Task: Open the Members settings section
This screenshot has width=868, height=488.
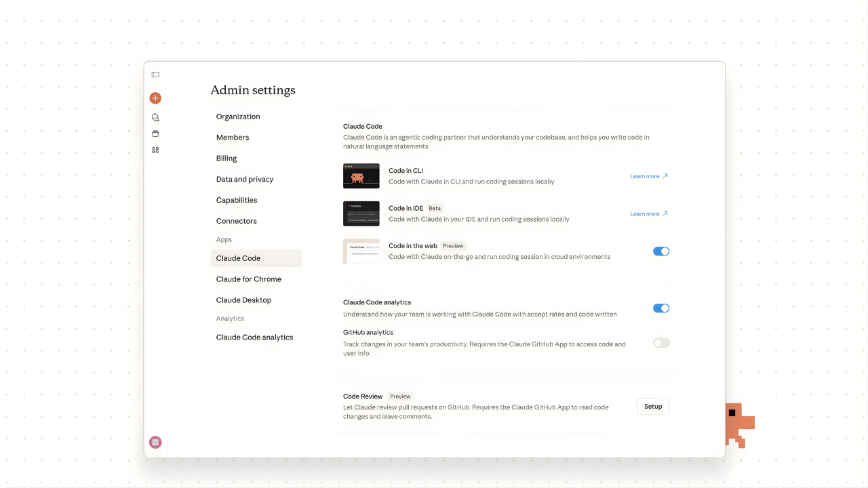Action: point(233,137)
